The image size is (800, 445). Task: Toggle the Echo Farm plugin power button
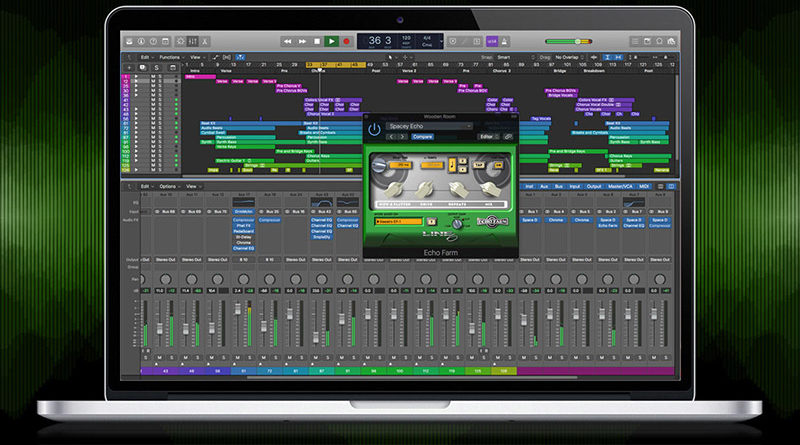[374, 130]
